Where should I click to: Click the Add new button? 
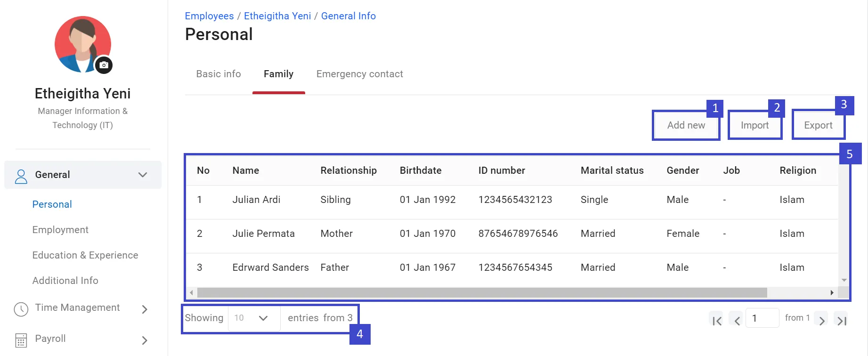click(x=686, y=125)
